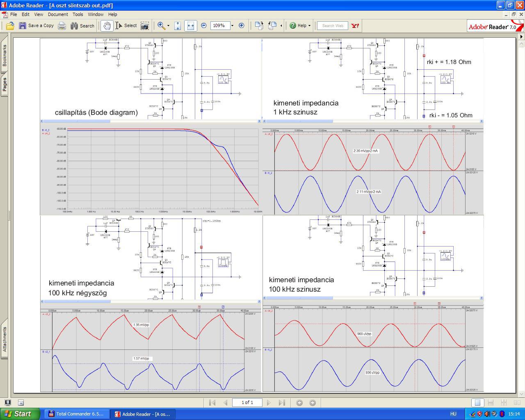This screenshot has width=525, height=420.
Task: Click the Zoom Out minus button
Action: click(204, 25)
